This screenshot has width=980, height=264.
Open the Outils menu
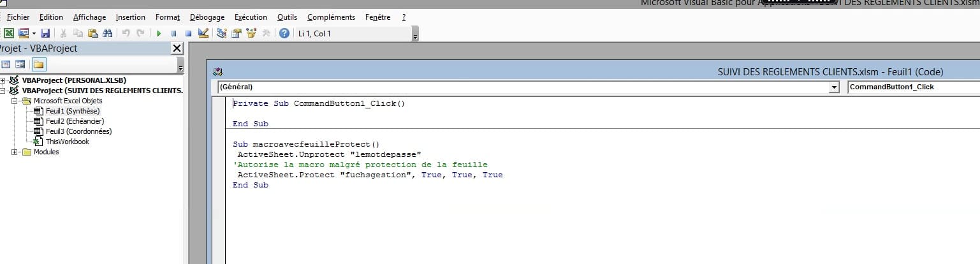[x=287, y=17]
